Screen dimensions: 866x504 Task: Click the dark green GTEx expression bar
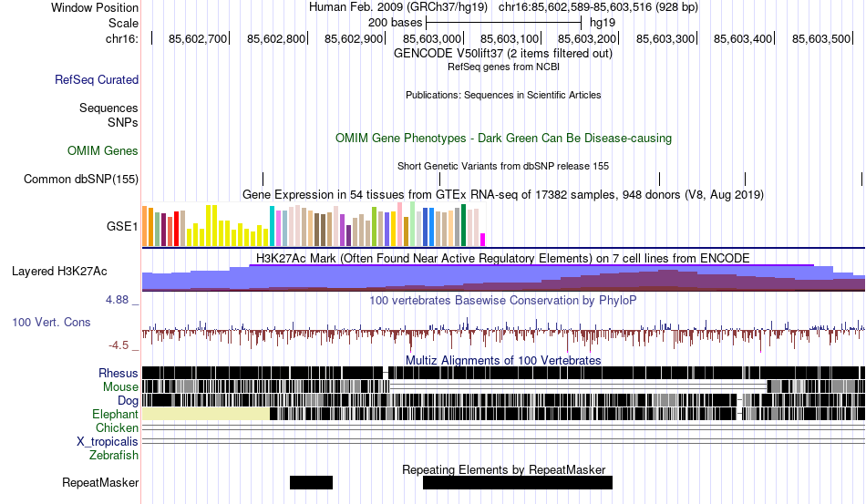click(464, 225)
